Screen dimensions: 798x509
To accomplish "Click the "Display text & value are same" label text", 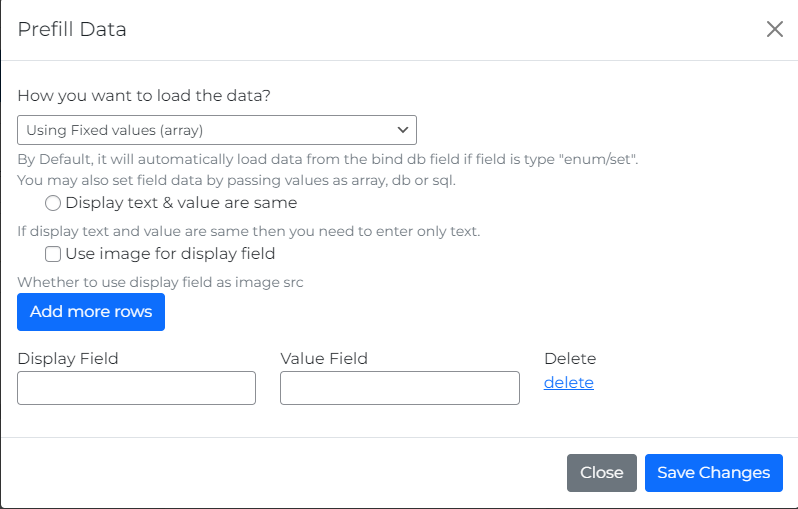I will coord(181,203).
